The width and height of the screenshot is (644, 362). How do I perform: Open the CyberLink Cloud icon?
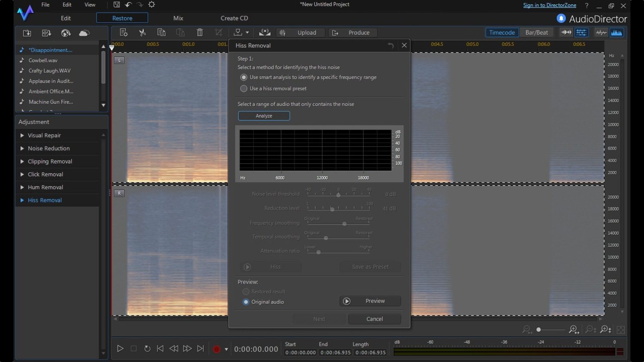85,33
